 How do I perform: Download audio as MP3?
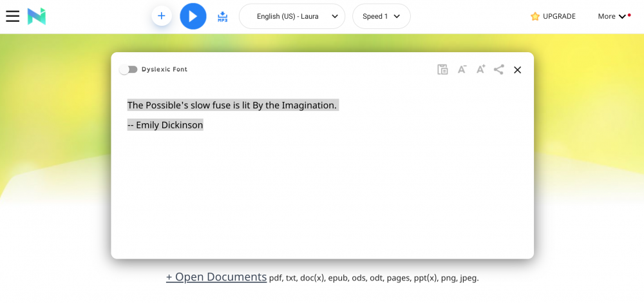coord(222,17)
